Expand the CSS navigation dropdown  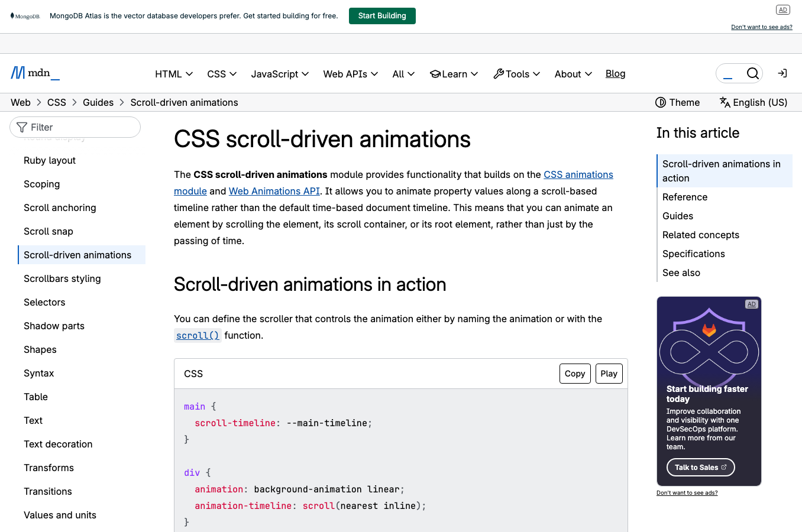221,73
